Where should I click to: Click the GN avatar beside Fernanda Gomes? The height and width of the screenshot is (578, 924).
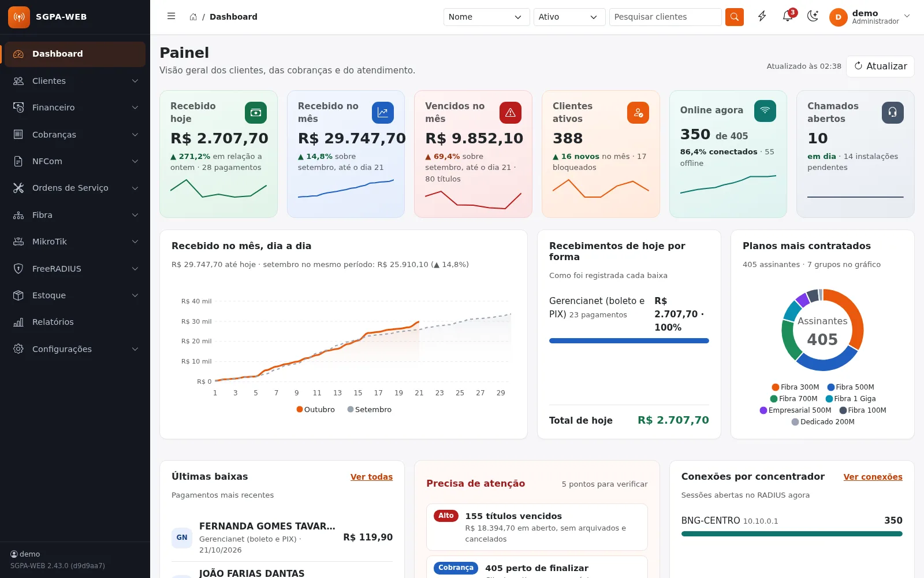(x=182, y=538)
